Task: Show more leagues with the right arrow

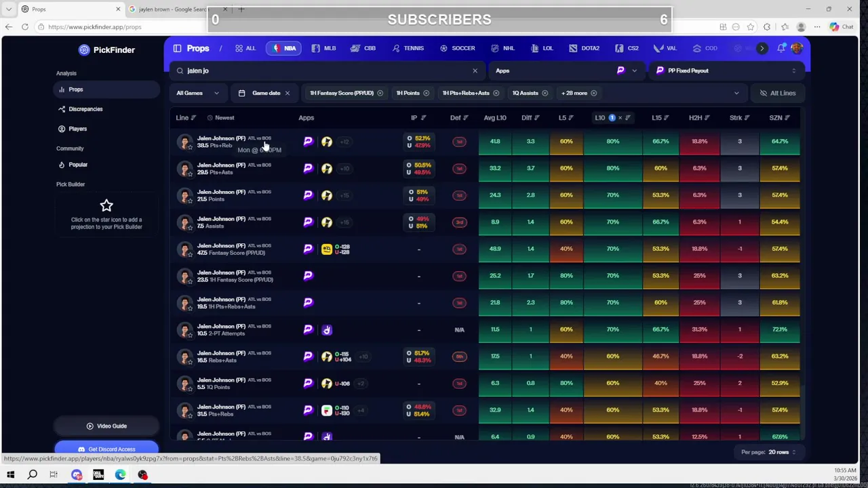Action: point(762,48)
